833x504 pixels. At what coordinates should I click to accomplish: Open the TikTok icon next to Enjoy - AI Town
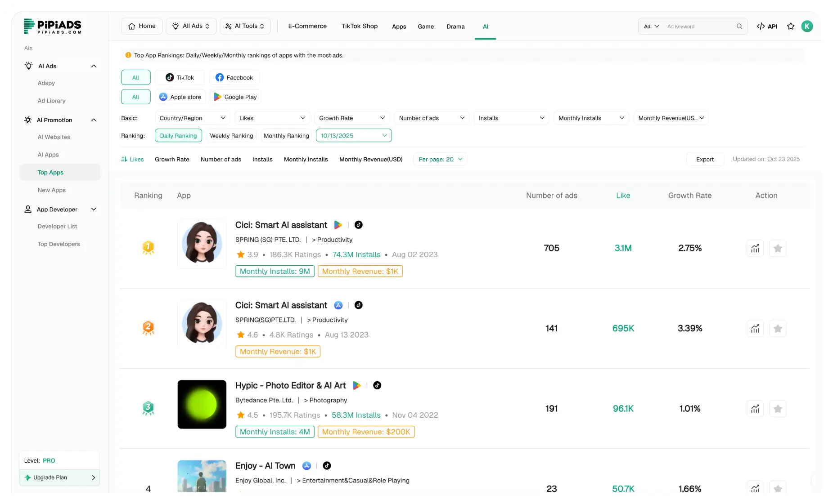coord(327,466)
